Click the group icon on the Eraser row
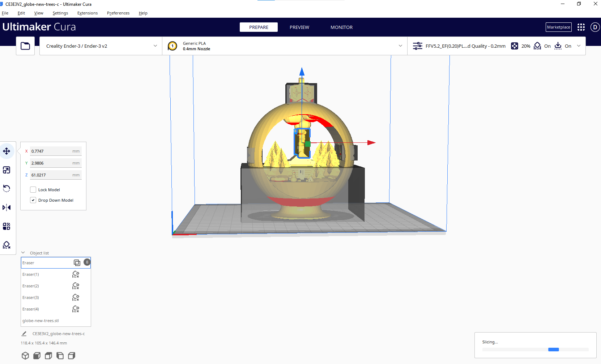Viewport: 601px width, 364px height. (x=77, y=263)
